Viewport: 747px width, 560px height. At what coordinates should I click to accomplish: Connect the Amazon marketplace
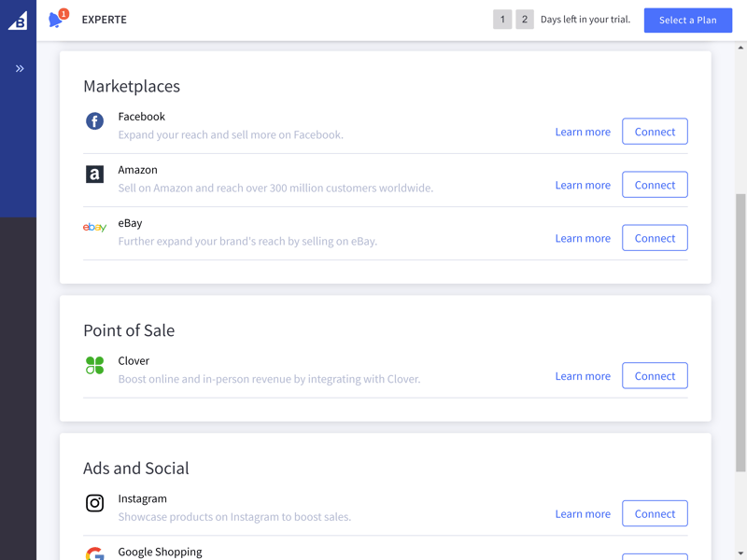pos(655,185)
